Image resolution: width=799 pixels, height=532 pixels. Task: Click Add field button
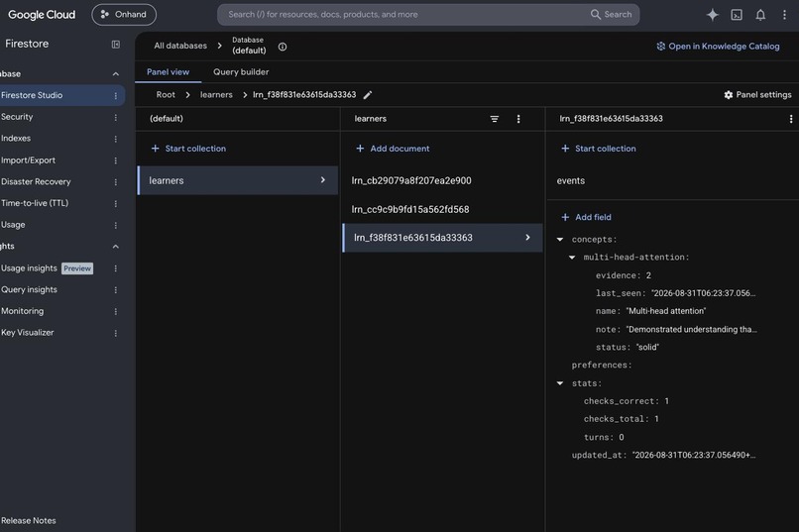(586, 217)
